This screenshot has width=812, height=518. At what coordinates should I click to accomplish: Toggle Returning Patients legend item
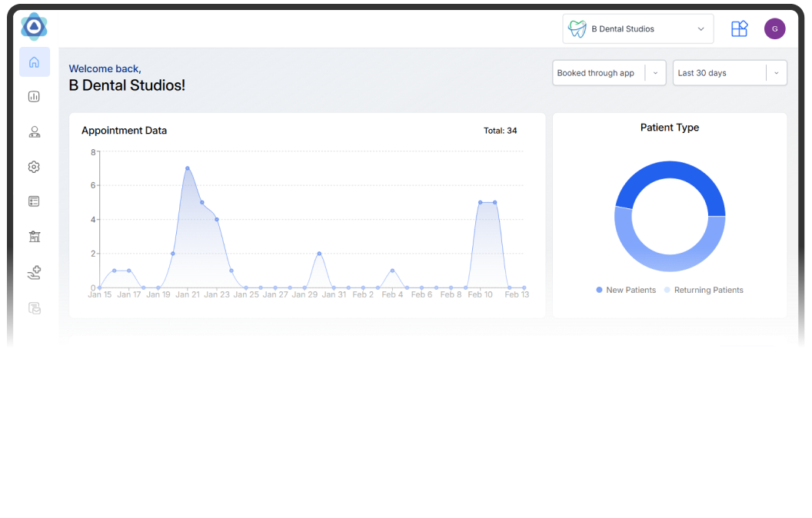click(704, 291)
